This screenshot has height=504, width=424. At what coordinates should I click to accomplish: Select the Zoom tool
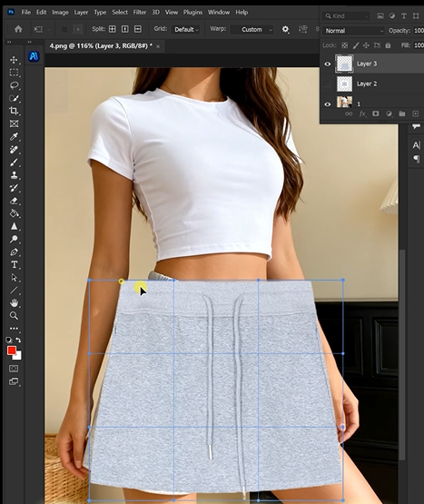point(14,316)
